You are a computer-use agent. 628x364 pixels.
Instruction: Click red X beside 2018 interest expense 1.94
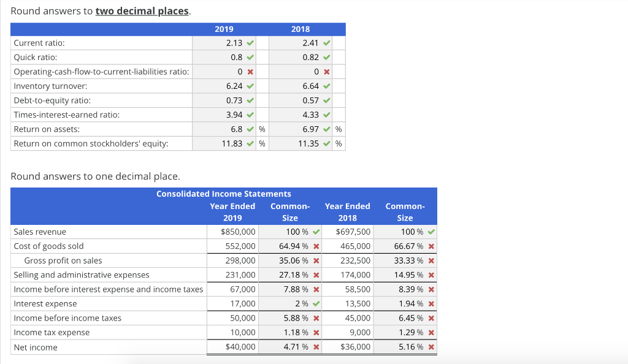click(x=431, y=304)
